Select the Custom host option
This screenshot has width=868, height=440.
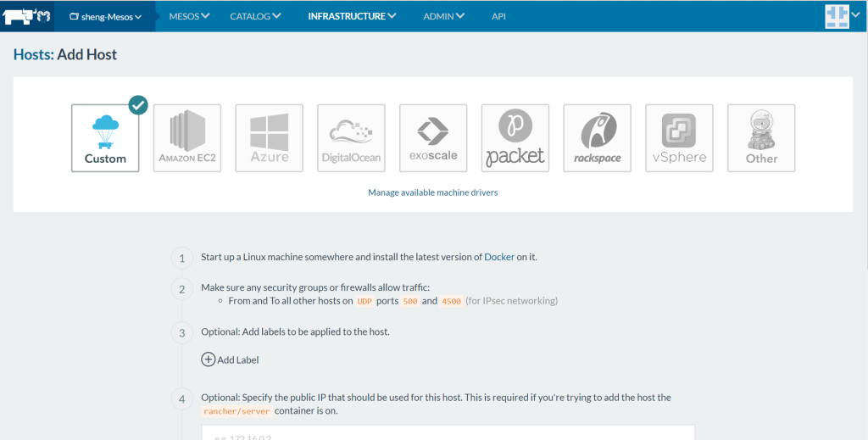(105, 138)
